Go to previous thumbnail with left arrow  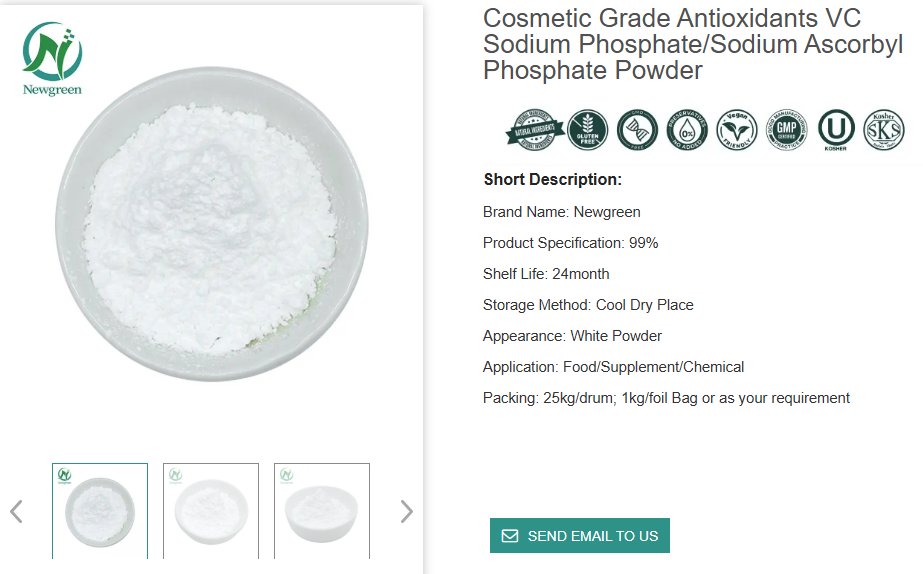coord(16,512)
